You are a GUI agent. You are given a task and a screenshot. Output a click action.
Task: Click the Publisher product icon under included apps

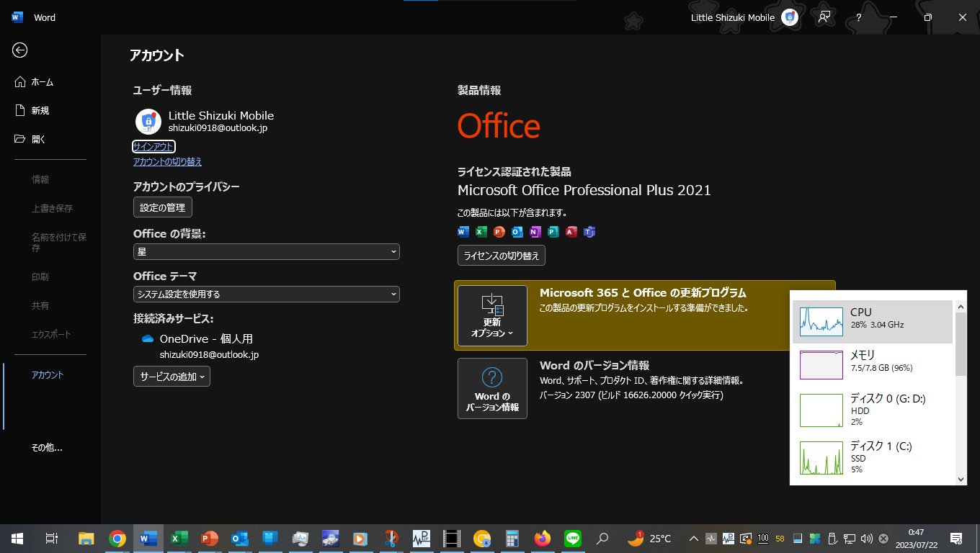click(553, 232)
